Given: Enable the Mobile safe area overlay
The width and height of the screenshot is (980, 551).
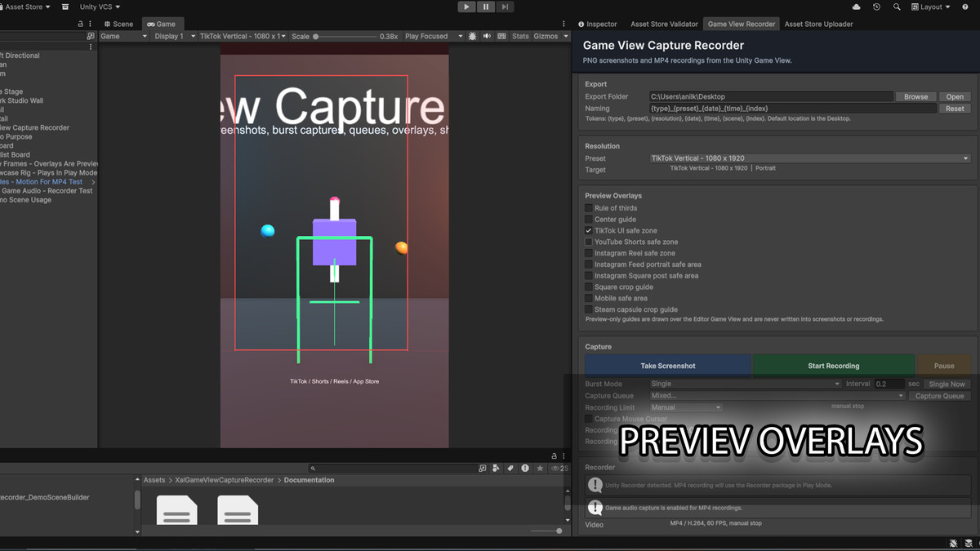Looking at the screenshot, I should [x=588, y=298].
